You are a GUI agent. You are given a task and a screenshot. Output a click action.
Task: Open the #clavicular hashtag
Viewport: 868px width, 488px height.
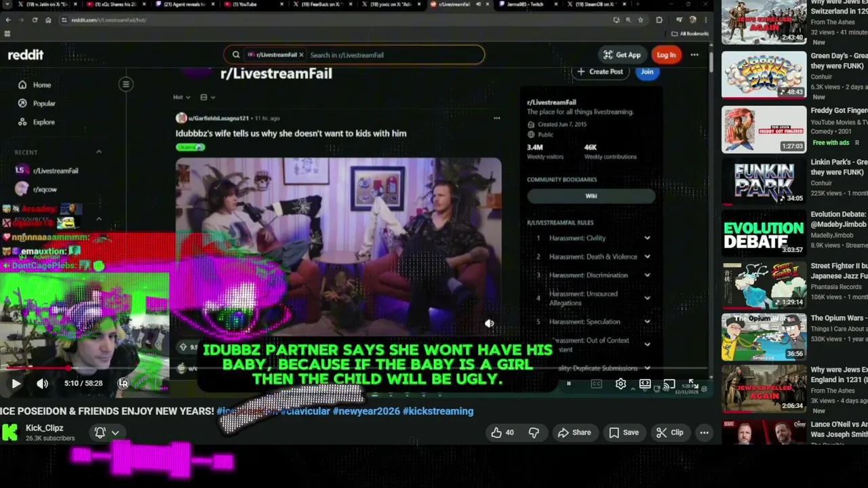307,411
